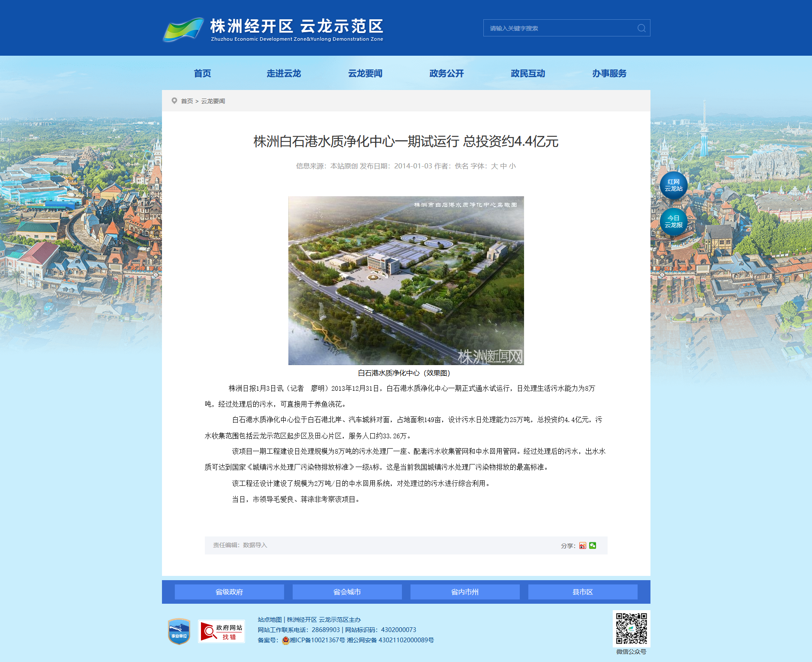Click the search magnifier icon

pyautogui.click(x=641, y=28)
